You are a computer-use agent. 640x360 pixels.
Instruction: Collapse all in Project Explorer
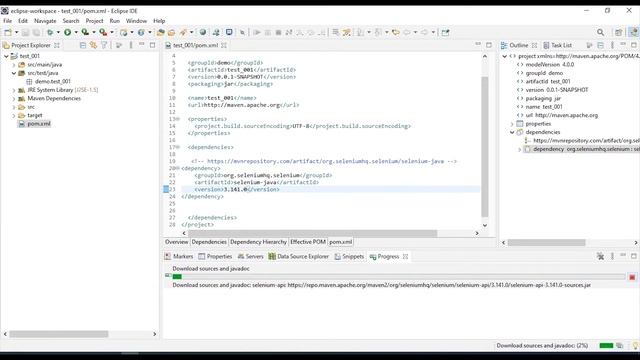pos(83,45)
